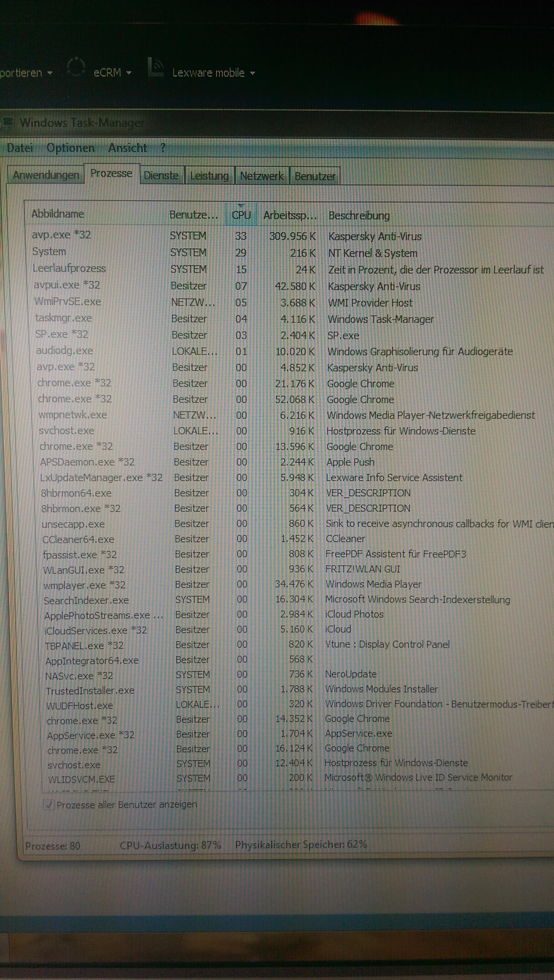Click the 'FRITZ!WLAN GUI' description

click(363, 569)
